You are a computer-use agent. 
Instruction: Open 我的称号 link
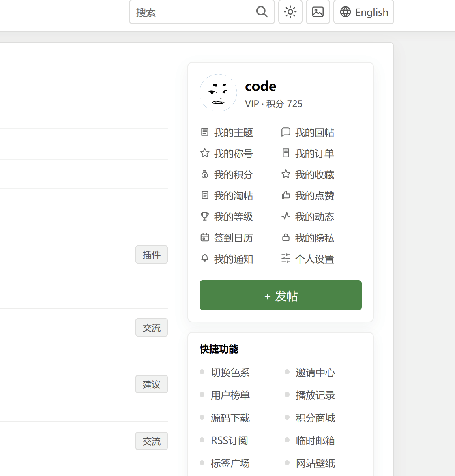pyautogui.click(x=233, y=154)
